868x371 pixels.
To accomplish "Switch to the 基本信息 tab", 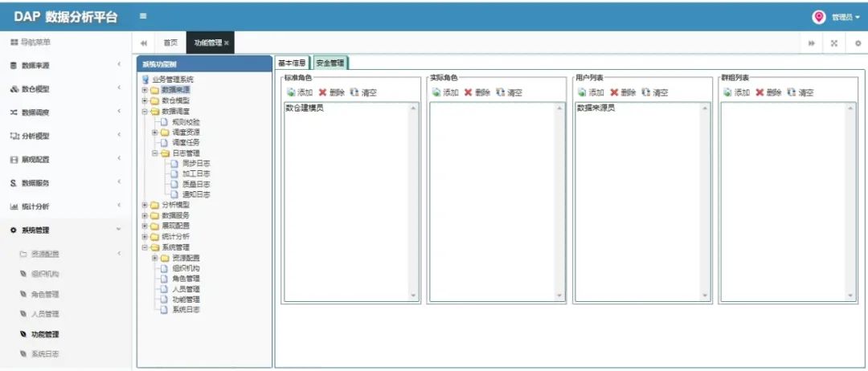I will point(292,63).
